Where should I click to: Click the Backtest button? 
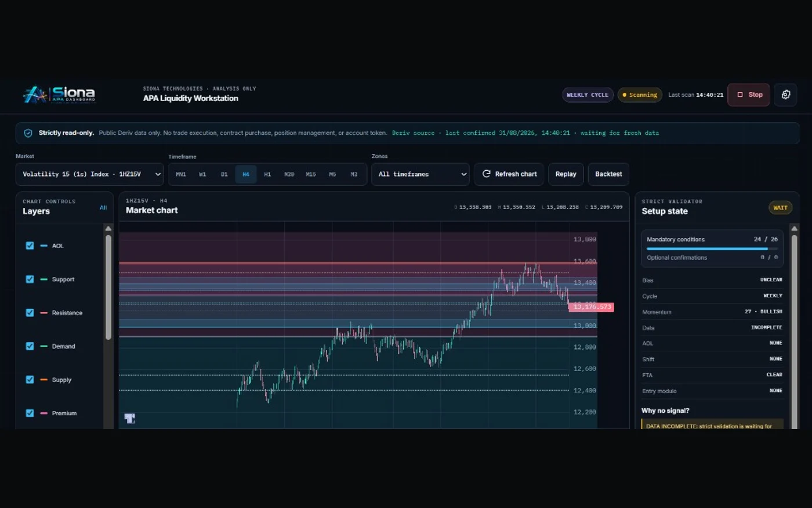(608, 174)
